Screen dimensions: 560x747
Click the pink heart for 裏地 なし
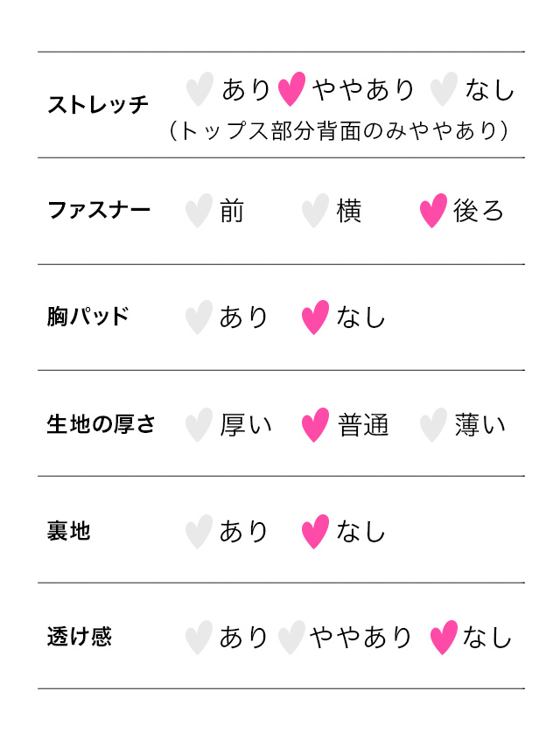click(315, 532)
